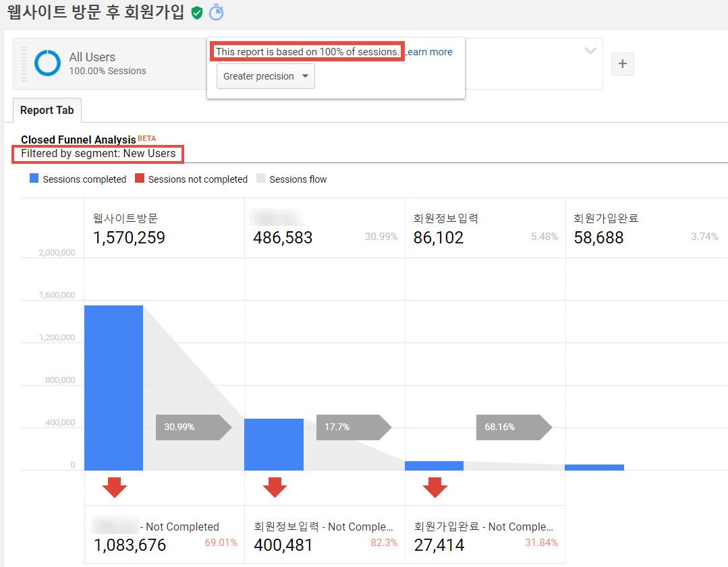Click the 100.00% Sessions text
The width and height of the screenshot is (728, 567).
pyautogui.click(x=108, y=71)
